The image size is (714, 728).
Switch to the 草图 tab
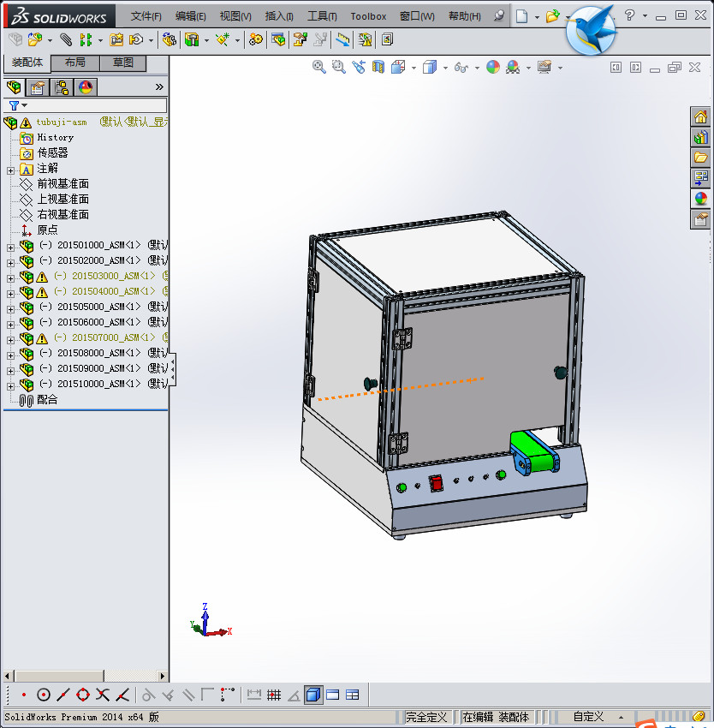[x=123, y=63]
